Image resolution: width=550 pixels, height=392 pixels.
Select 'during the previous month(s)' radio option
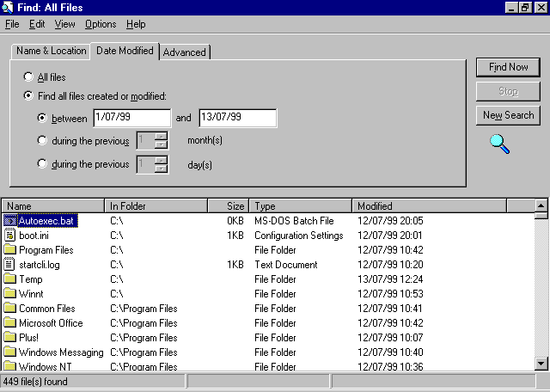click(x=43, y=141)
